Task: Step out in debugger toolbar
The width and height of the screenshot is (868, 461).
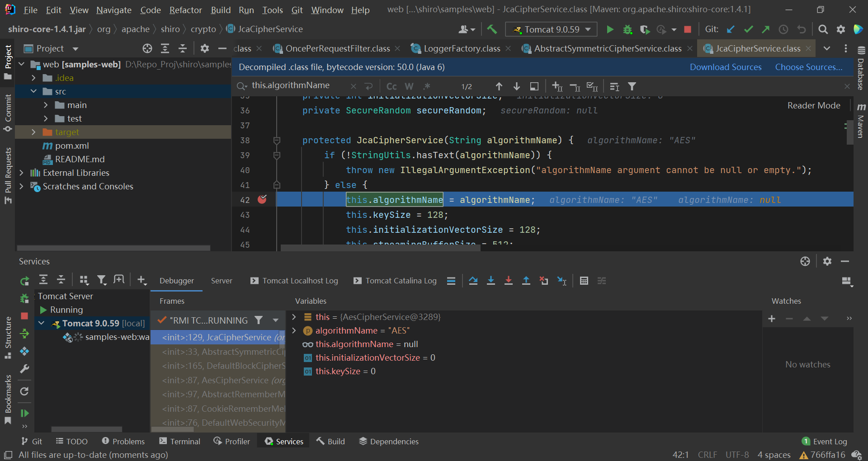Action: click(526, 281)
